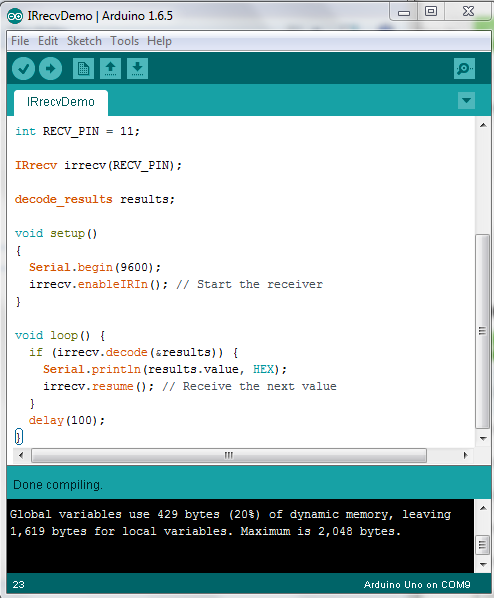Open the Sketch menu

point(84,41)
